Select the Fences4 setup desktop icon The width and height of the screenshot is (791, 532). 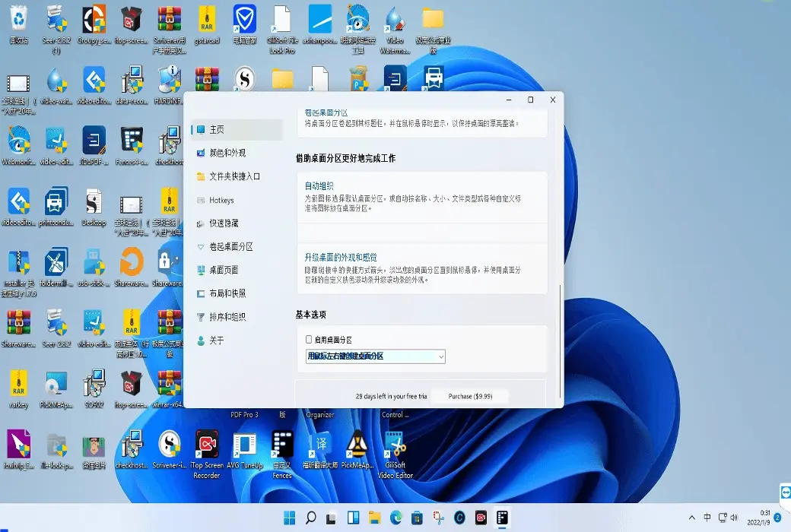132,146
